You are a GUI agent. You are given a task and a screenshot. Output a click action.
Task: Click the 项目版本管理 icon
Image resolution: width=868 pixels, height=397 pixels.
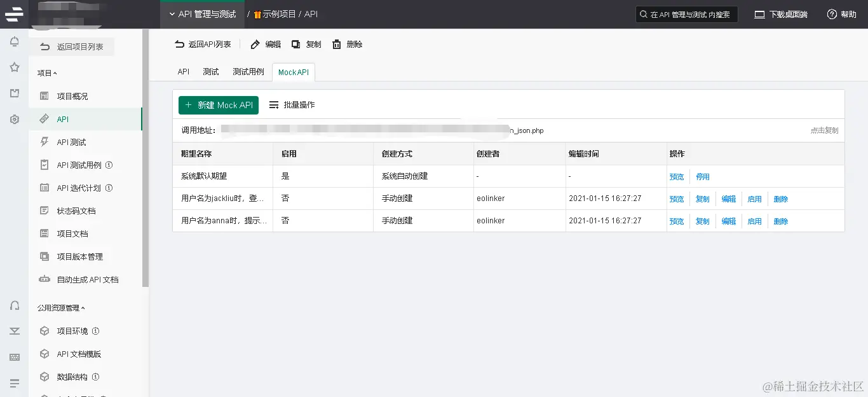pos(44,256)
